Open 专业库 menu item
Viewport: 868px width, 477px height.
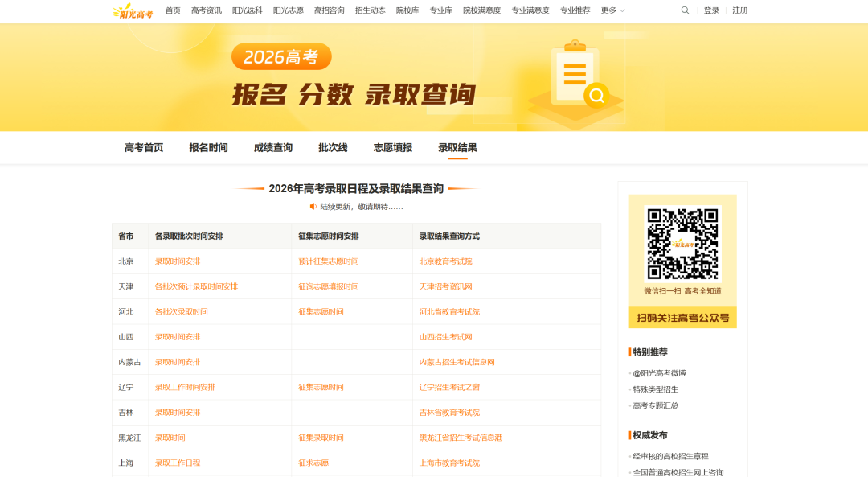coord(441,10)
